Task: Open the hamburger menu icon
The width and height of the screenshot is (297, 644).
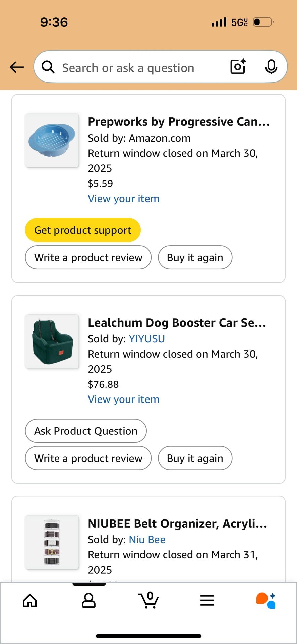Action: (x=207, y=600)
